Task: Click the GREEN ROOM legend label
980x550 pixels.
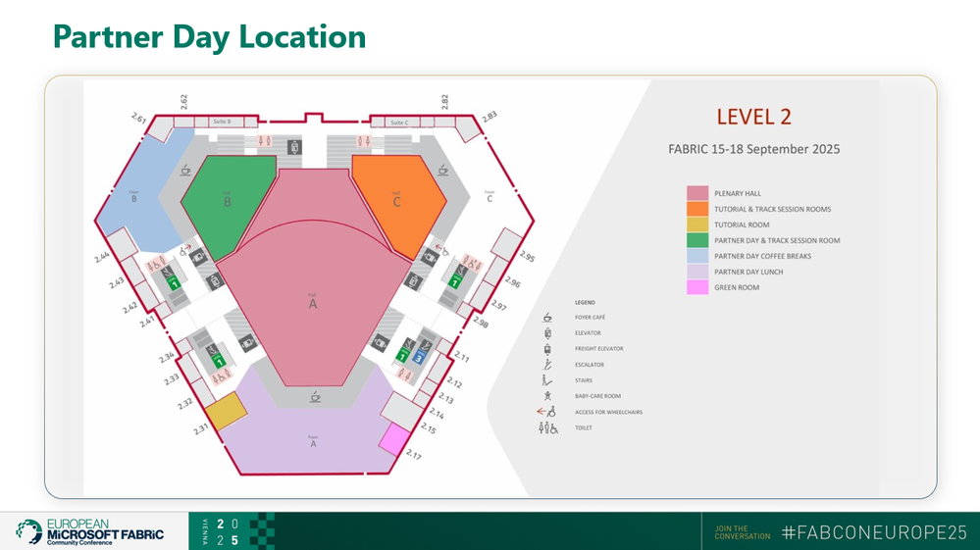Action: click(x=737, y=288)
